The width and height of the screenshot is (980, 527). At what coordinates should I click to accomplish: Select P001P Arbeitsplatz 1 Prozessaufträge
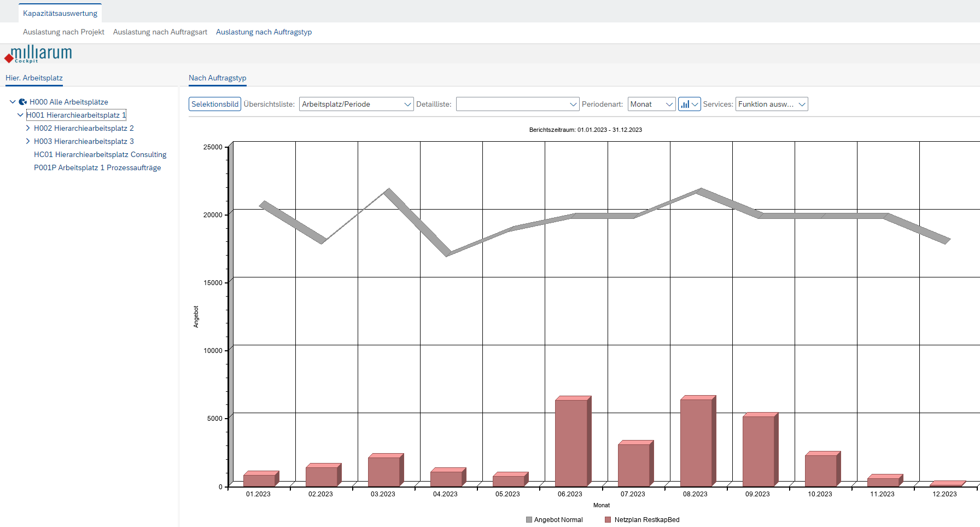pyautogui.click(x=97, y=167)
